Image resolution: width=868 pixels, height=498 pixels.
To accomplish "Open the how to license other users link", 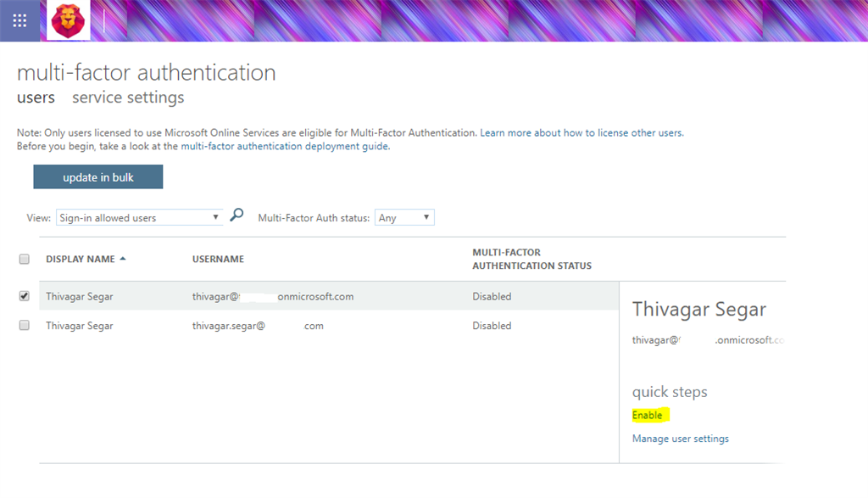I will [581, 133].
